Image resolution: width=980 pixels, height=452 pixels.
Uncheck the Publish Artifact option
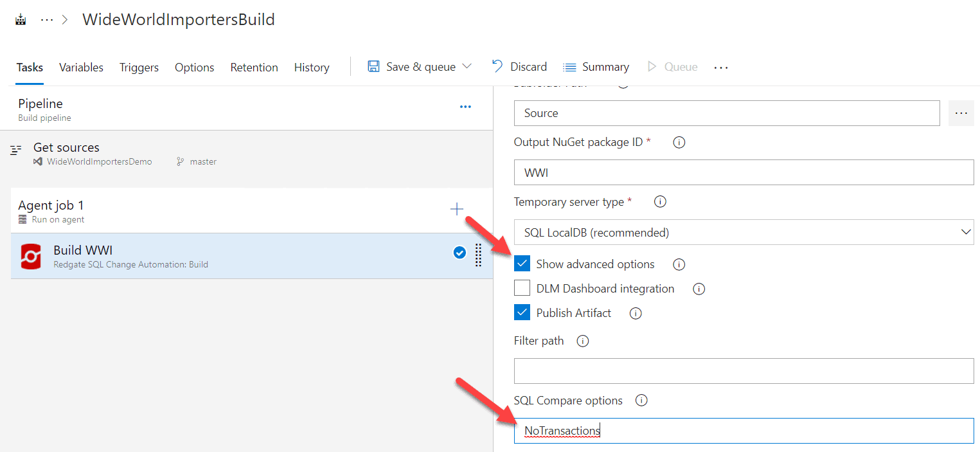click(521, 312)
